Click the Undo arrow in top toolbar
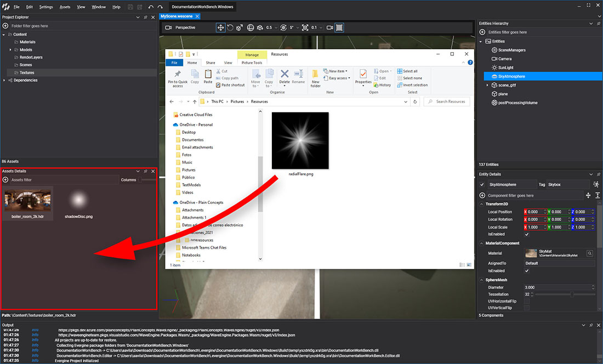This screenshot has width=603, height=364. (151, 7)
